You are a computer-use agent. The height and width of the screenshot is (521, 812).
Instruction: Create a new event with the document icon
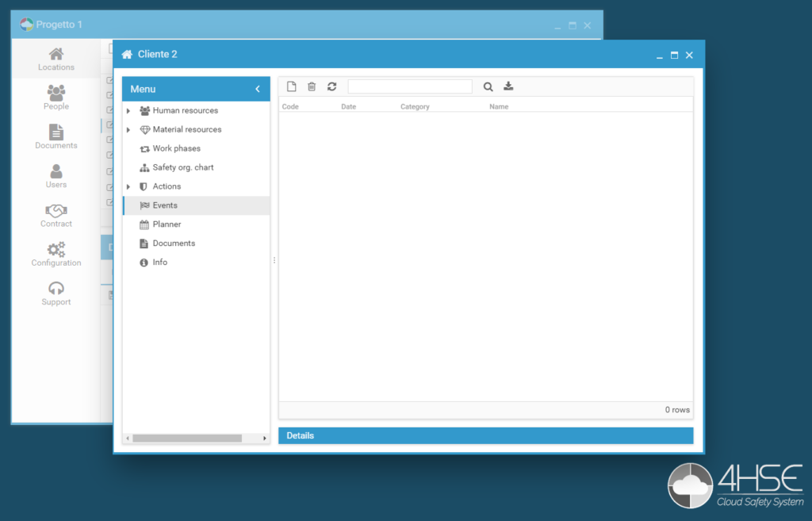[x=292, y=86]
